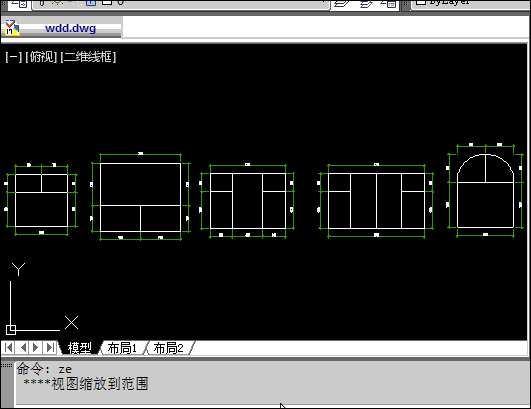
Task: Click the rightmost layer tool icon in top toolbar
Action: [x=389, y=3]
